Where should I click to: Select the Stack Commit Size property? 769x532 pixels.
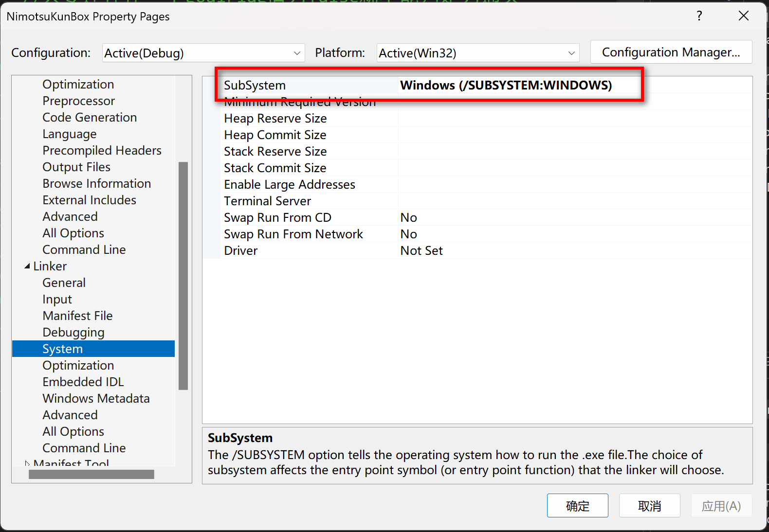pyautogui.click(x=275, y=168)
